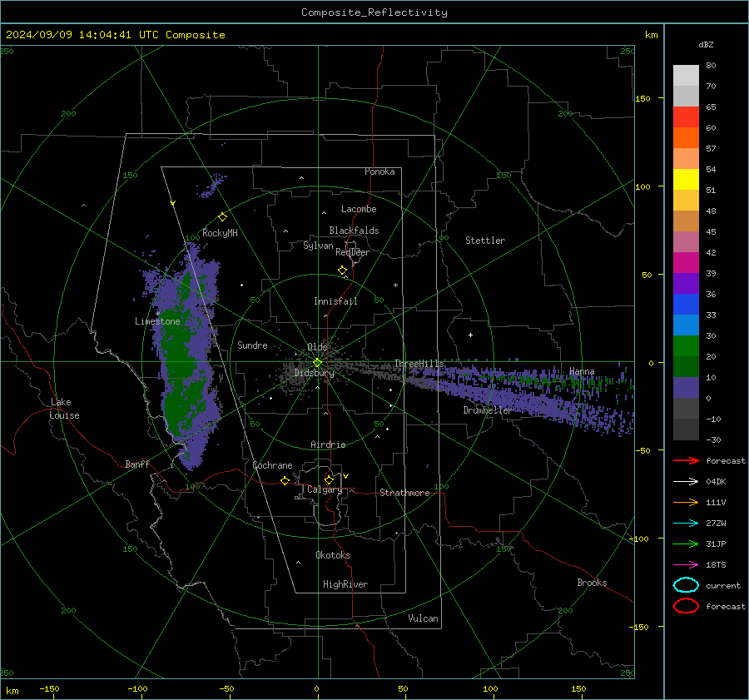Image resolution: width=749 pixels, height=700 pixels.
Task: Click the Composite_Reflectivity title
Action: pyautogui.click(x=374, y=12)
